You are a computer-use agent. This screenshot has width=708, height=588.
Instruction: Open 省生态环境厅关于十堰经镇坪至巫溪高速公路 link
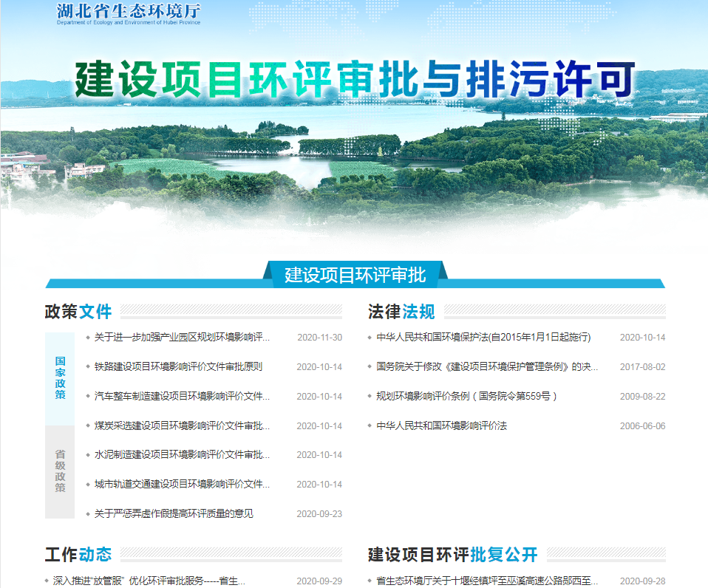tap(487, 581)
